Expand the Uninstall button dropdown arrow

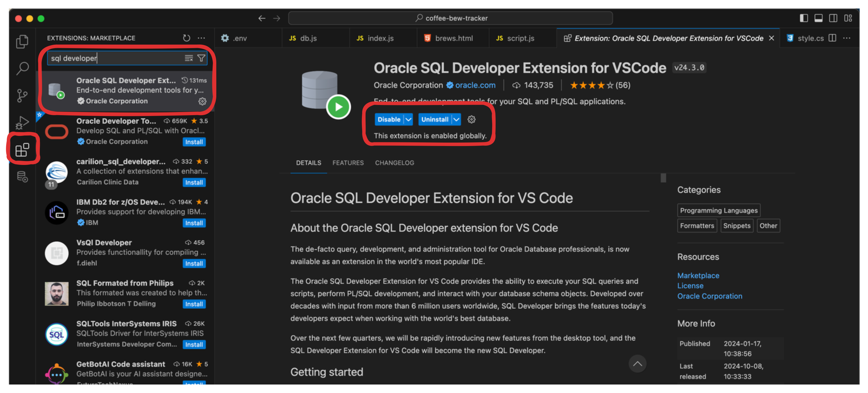tap(456, 119)
